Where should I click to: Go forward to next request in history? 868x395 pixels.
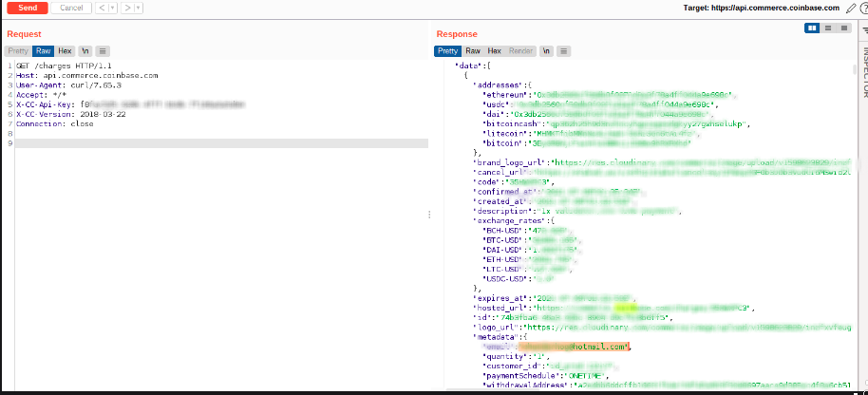tap(127, 8)
